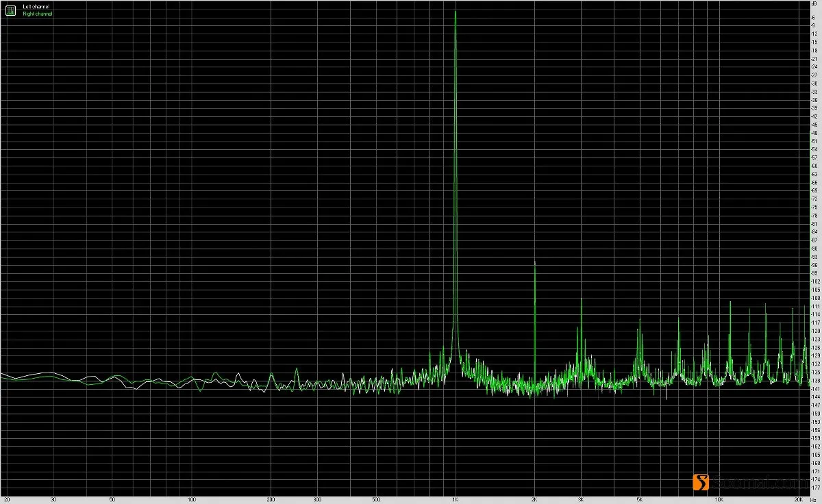Click the "2K" frequency axis label
822x504 pixels.
click(x=535, y=500)
